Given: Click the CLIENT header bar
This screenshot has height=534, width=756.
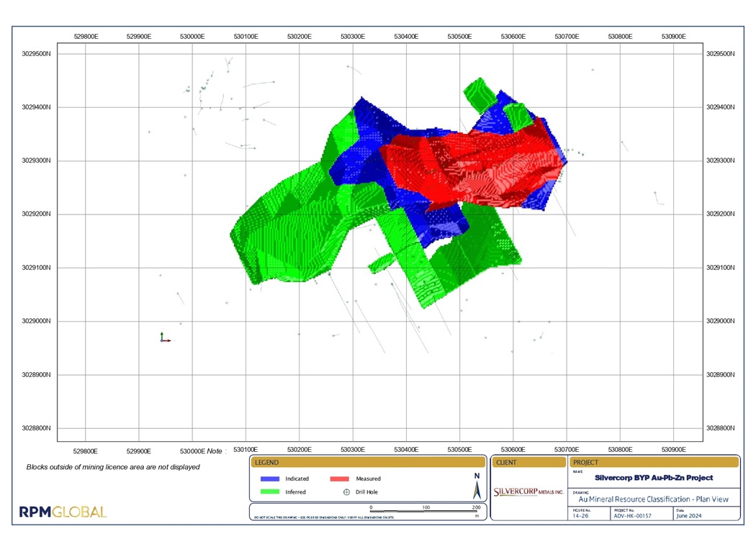Looking at the screenshot, I should pyautogui.click(x=528, y=463).
